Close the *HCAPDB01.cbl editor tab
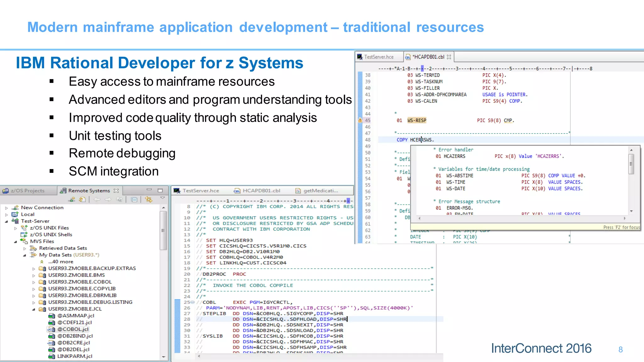The width and height of the screenshot is (644, 362). [x=449, y=57]
